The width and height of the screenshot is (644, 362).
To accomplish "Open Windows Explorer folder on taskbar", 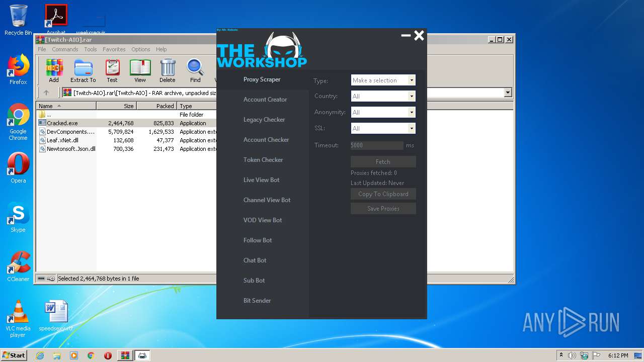I will coord(57,355).
